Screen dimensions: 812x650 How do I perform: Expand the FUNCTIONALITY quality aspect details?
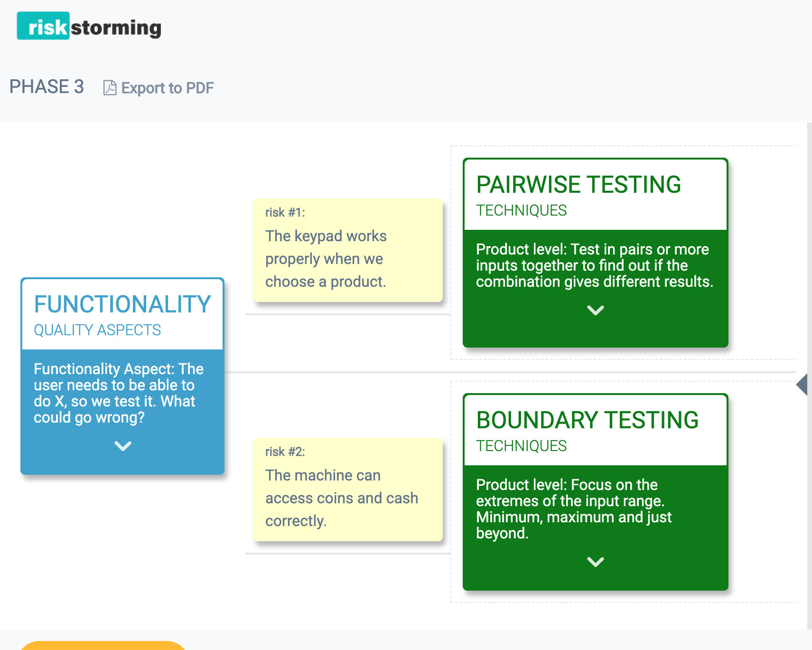point(122,445)
